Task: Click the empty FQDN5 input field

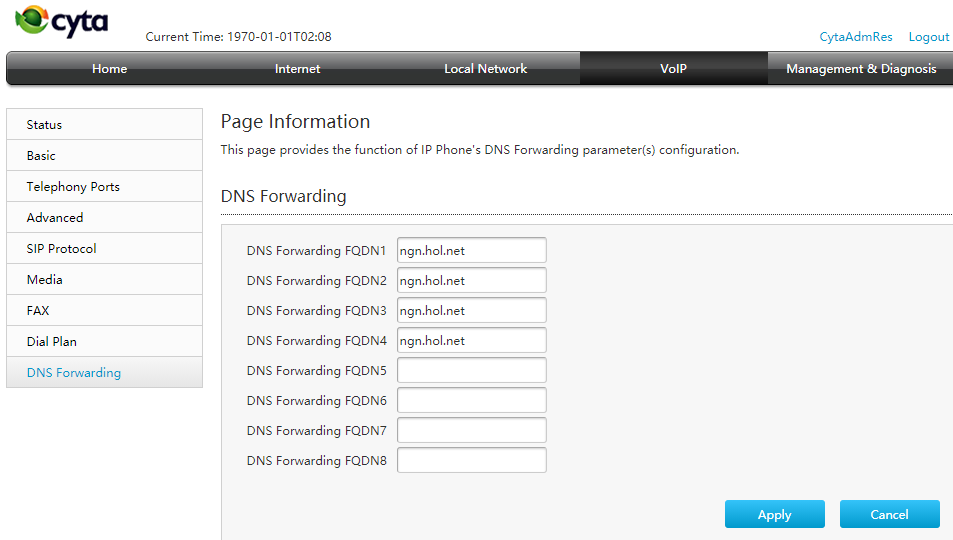Action: (x=472, y=370)
